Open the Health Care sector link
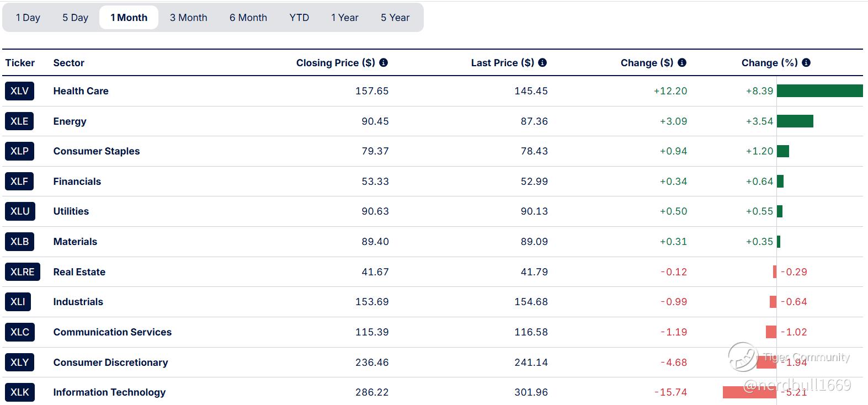The height and width of the screenshot is (405, 868). click(x=81, y=91)
